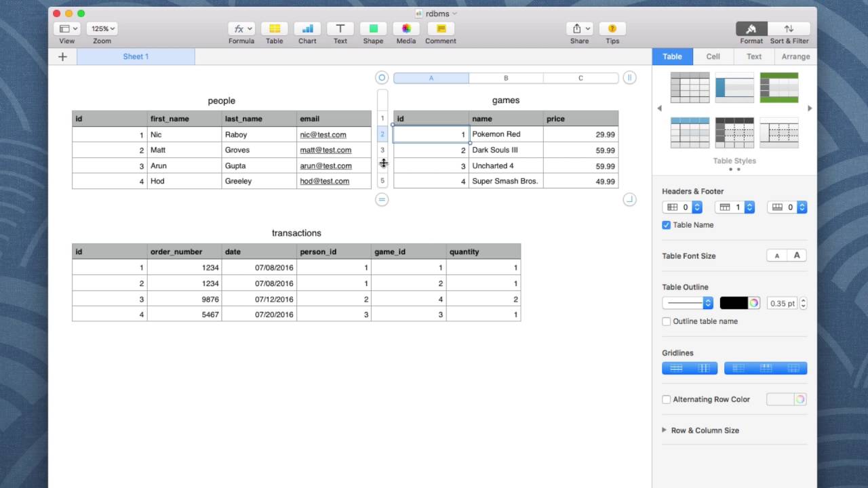
Task: Toggle body row gridlines button
Action: (x=676, y=368)
